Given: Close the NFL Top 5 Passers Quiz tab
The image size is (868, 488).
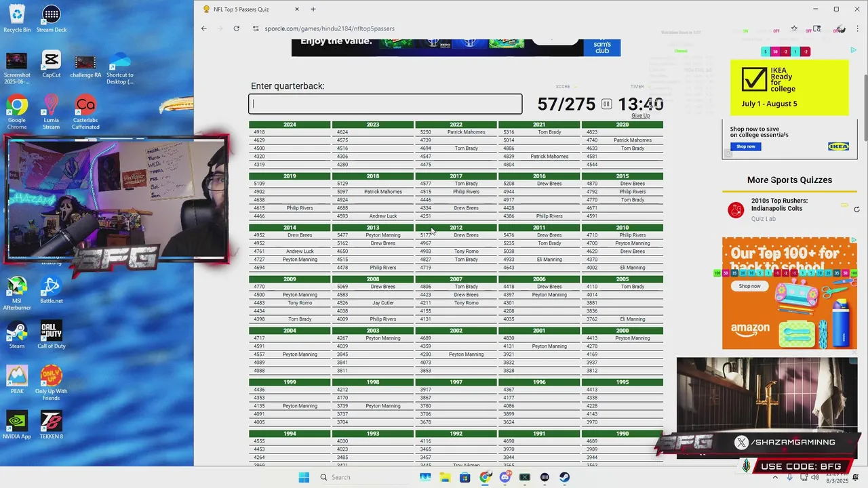Looking at the screenshot, I should (296, 9).
